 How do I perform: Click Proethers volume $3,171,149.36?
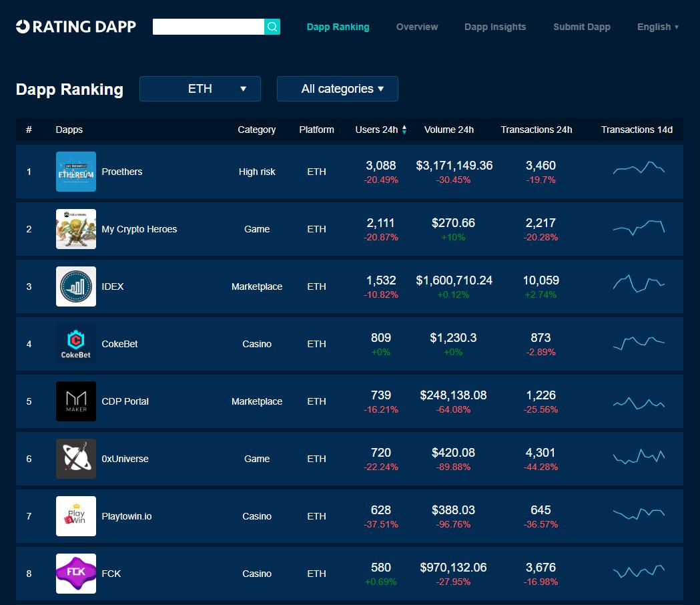point(454,166)
